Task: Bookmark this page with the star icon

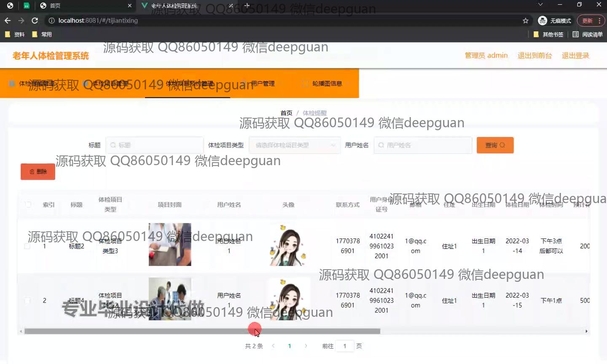Action: tap(525, 21)
